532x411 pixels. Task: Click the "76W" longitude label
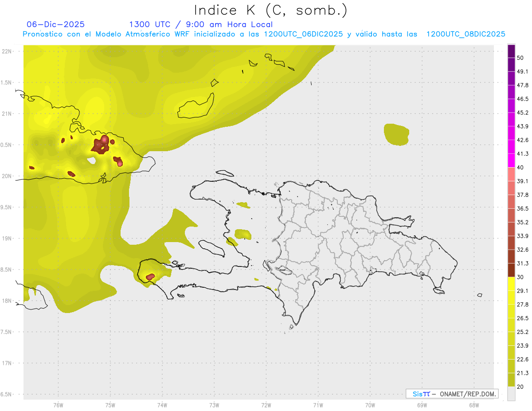58,405
